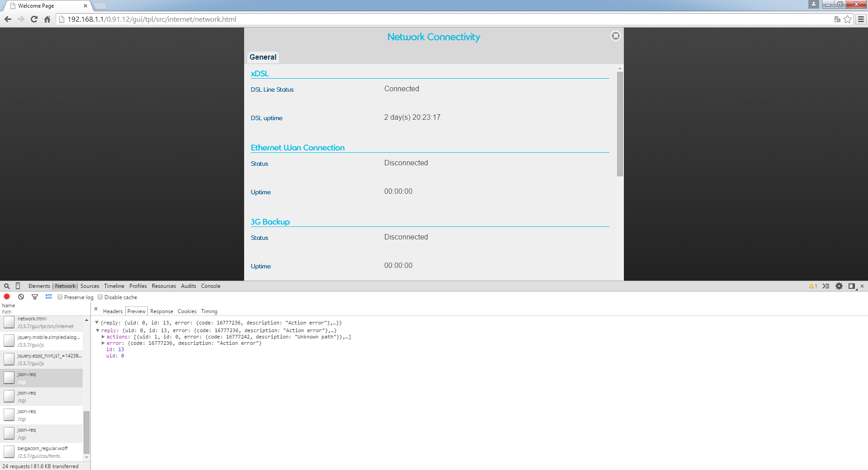Viewport: 868px width, 470px height.
Task: Check the Disable cache checkbox
Action: pyautogui.click(x=100, y=297)
